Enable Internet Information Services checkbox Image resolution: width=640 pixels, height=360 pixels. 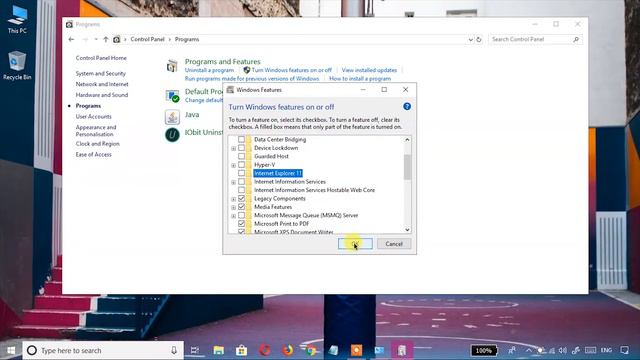point(242,182)
